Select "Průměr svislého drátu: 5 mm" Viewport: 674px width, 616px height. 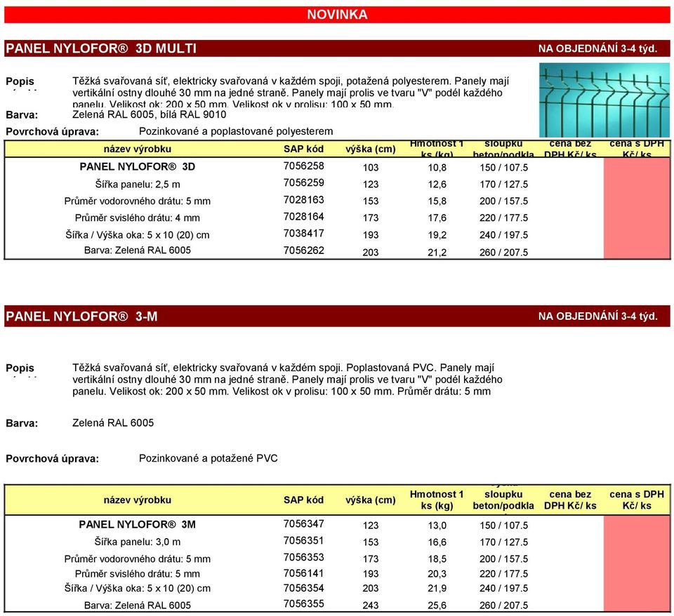138,574
